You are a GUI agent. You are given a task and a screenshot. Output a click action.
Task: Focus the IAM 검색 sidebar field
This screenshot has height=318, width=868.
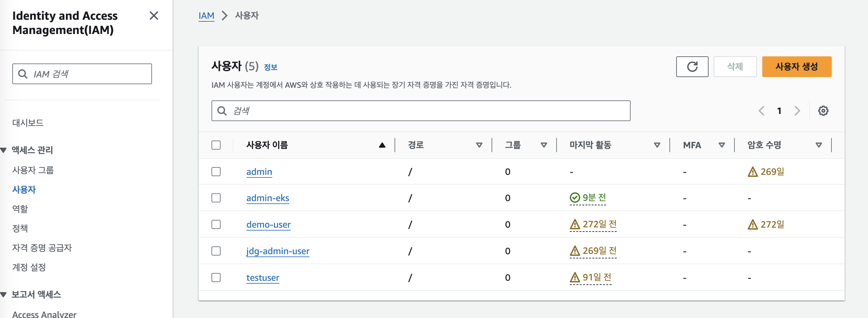click(82, 74)
